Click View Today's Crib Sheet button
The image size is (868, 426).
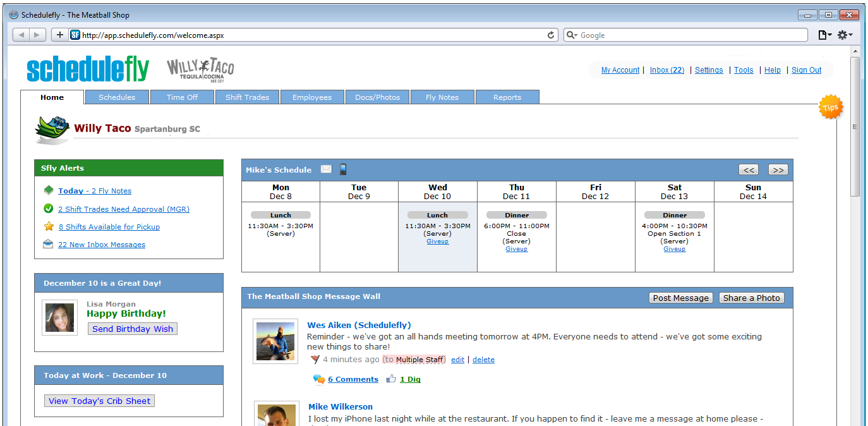100,401
